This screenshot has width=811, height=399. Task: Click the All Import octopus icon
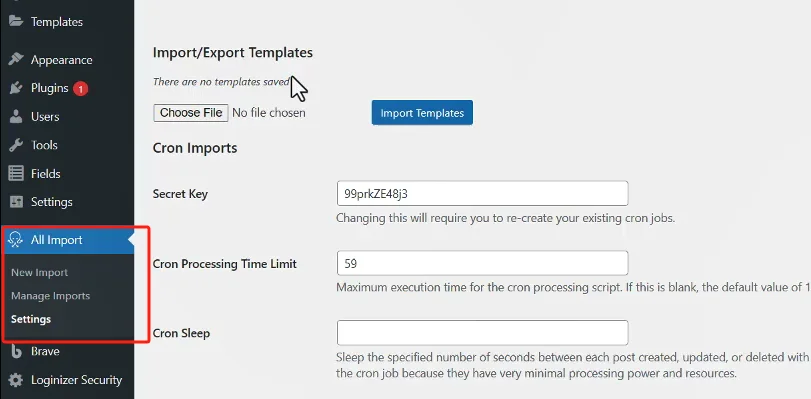(x=16, y=240)
